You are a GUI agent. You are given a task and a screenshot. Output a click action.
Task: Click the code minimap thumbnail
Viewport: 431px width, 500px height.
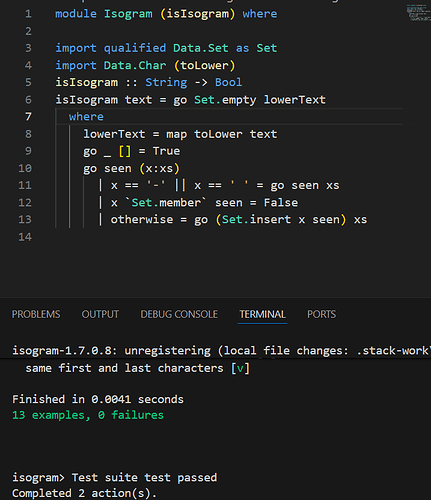pos(418,13)
